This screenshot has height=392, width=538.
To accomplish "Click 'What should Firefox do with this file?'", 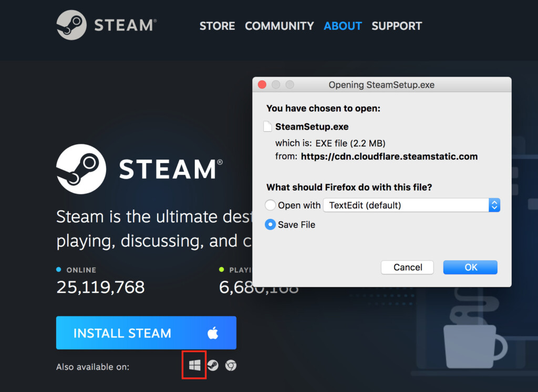I will tap(349, 187).
